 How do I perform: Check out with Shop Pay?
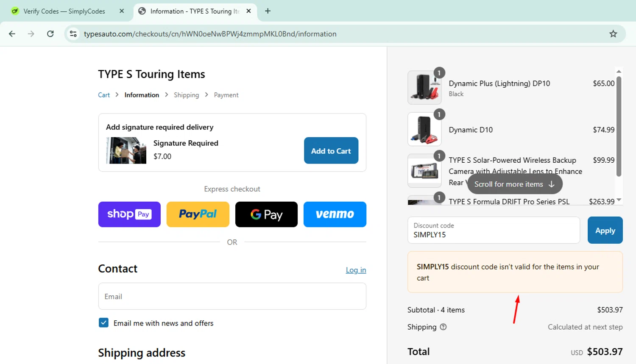[x=129, y=214]
